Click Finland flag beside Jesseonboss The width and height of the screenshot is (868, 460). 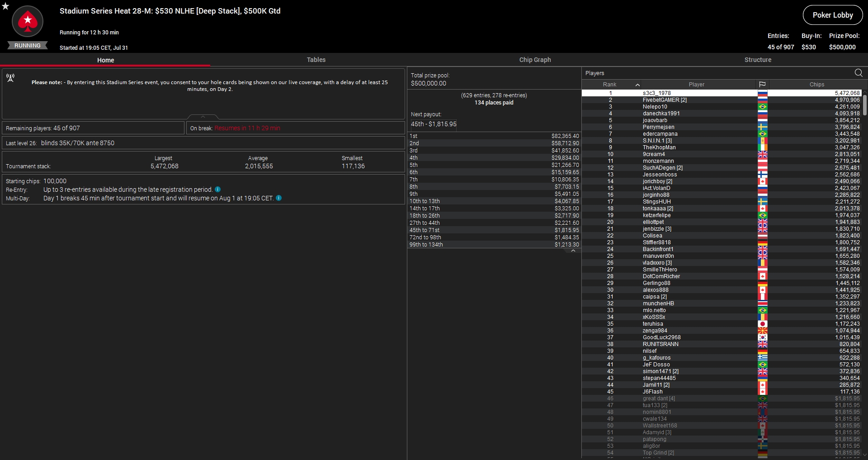(x=763, y=175)
